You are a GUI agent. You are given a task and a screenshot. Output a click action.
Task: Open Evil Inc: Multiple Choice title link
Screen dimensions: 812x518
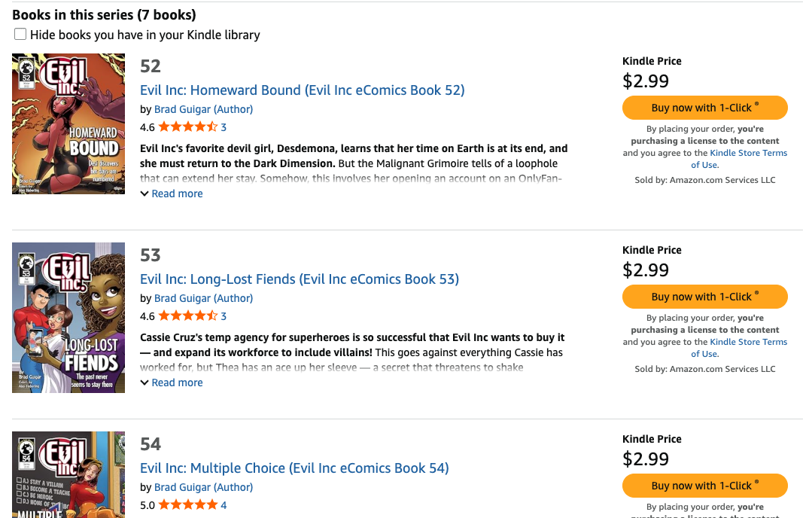point(294,468)
